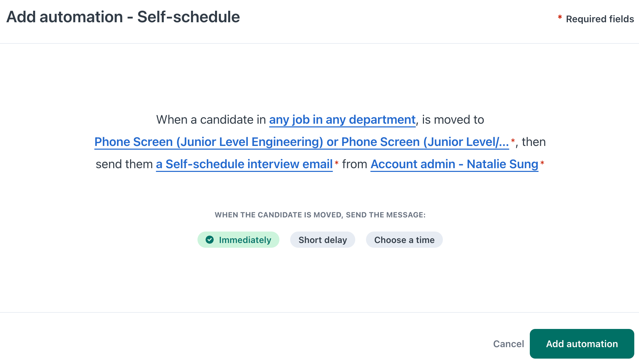
Task: Click the Required fields label text
Action: pyautogui.click(x=600, y=19)
